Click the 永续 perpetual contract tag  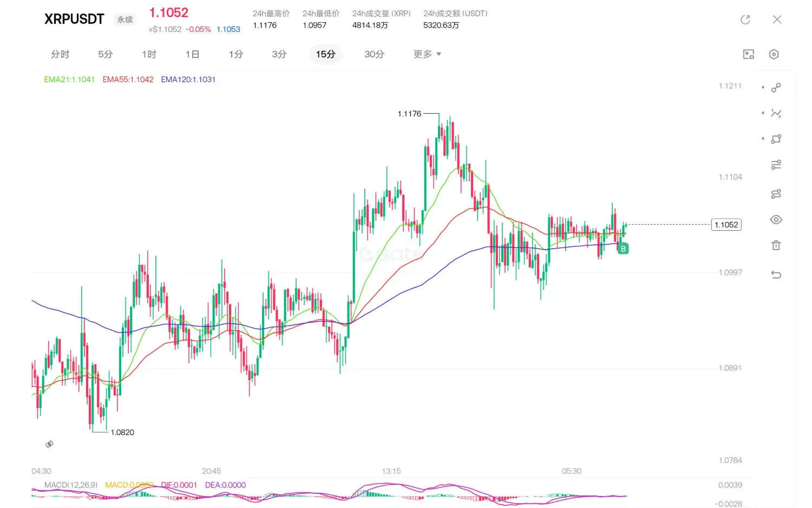(125, 19)
